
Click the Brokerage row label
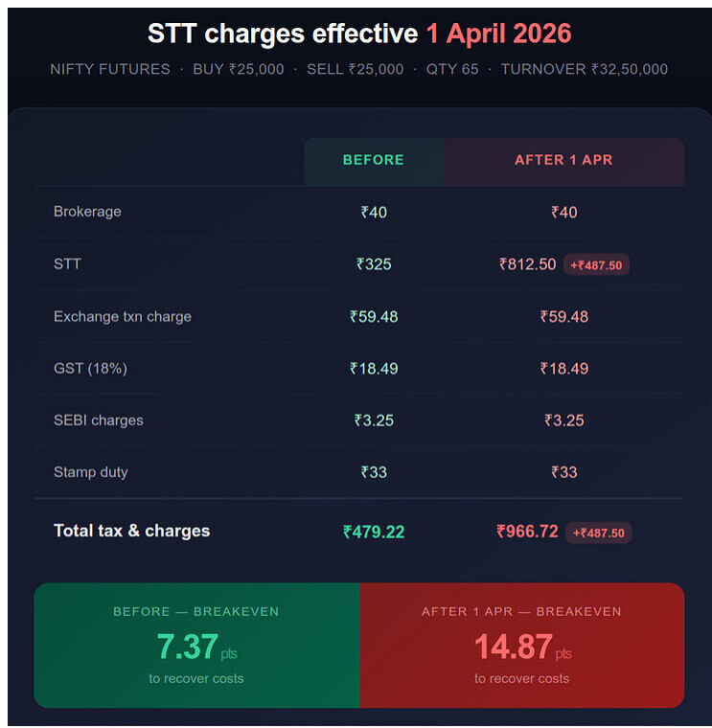87,212
